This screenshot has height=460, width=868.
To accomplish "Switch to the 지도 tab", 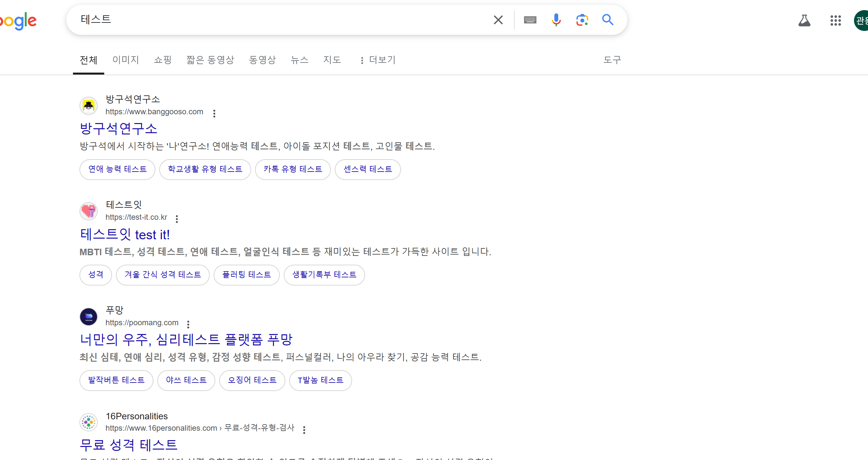I will pyautogui.click(x=332, y=60).
